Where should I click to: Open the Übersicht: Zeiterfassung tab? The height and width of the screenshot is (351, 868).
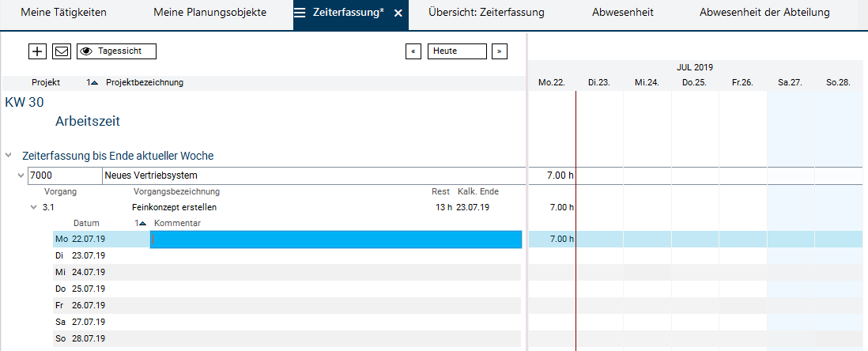(485, 13)
